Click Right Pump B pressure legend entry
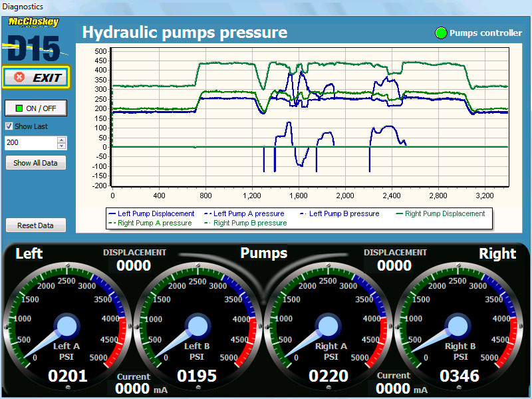Image resolution: width=532 pixels, height=399 pixels. [248, 223]
